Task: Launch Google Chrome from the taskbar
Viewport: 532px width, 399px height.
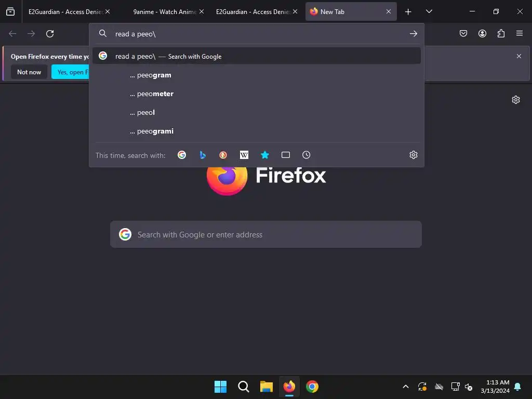Action: coord(312,387)
